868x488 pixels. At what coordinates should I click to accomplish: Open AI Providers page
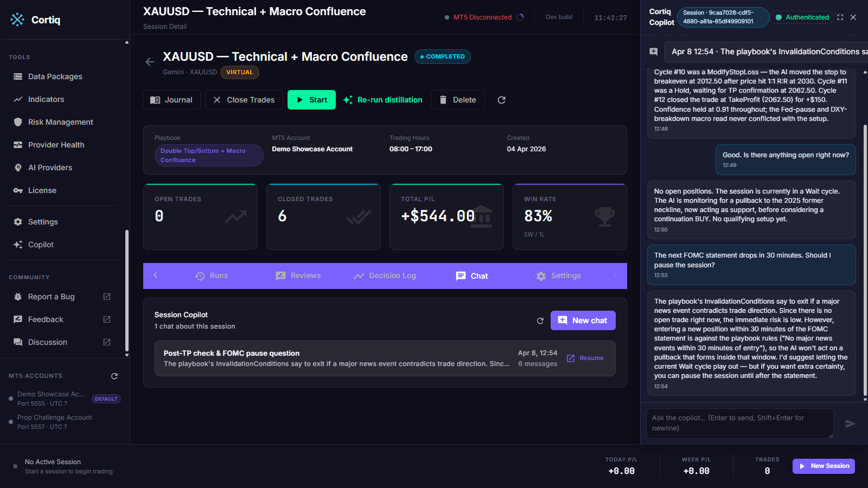(x=50, y=168)
